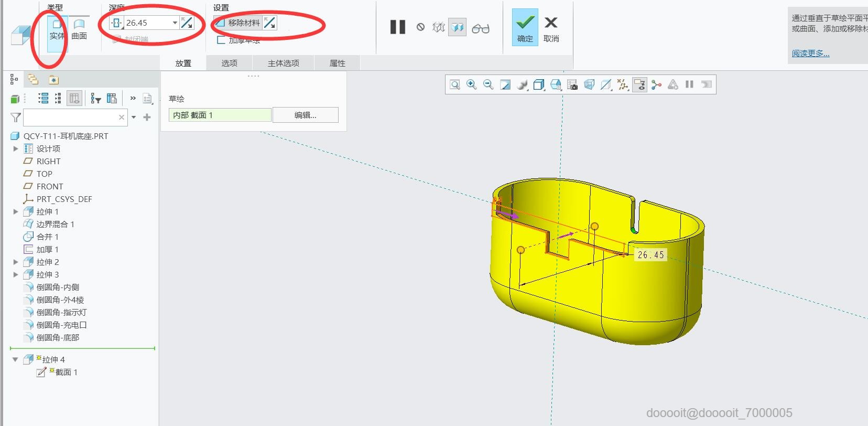Screen dimensions: 868x426
Task: Pause the extrude feature tool
Action: click(398, 27)
